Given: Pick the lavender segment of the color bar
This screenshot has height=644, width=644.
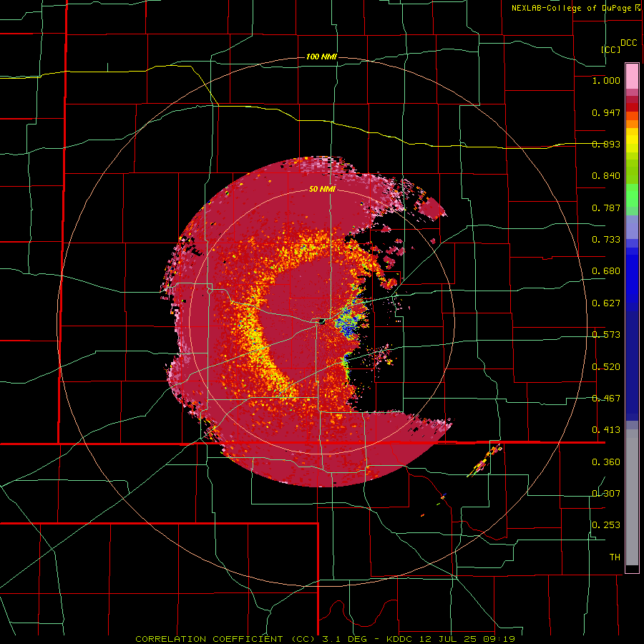Looking at the screenshot, I should click(x=632, y=227).
